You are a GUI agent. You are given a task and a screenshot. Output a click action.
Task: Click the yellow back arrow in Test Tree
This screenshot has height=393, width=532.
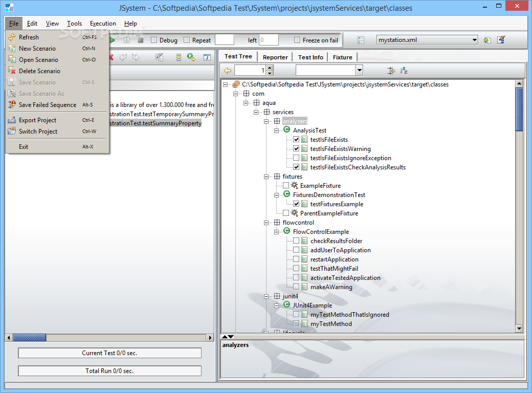pyautogui.click(x=228, y=71)
